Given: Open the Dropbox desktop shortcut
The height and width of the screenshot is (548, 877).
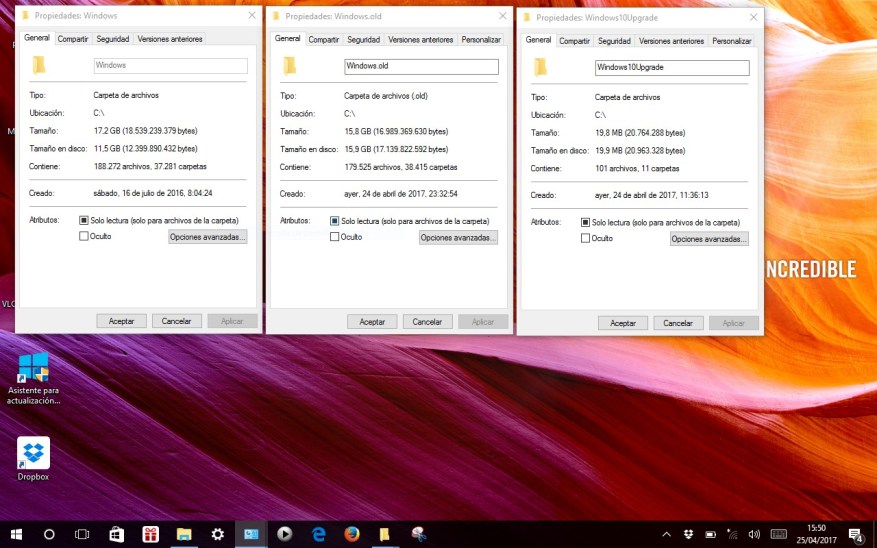Looking at the screenshot, I should point(33,455).
